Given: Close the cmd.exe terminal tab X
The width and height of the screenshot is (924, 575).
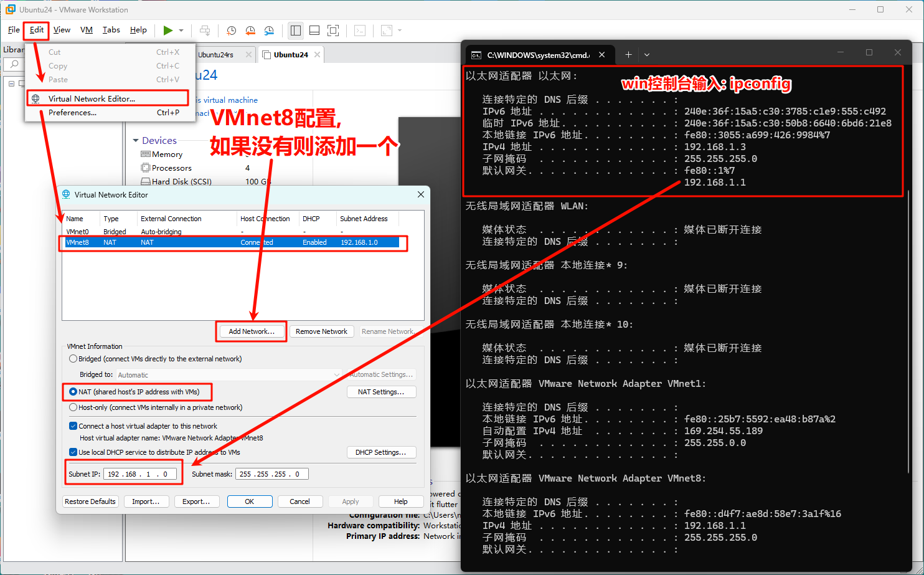Looking at the screenshot, I should coord(602,55).
